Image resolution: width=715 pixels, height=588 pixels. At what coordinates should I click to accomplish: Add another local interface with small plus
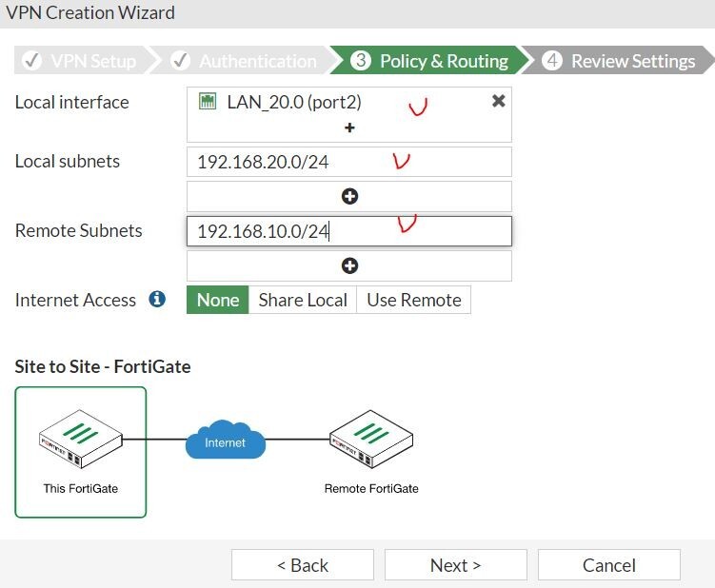click(349, 127)
